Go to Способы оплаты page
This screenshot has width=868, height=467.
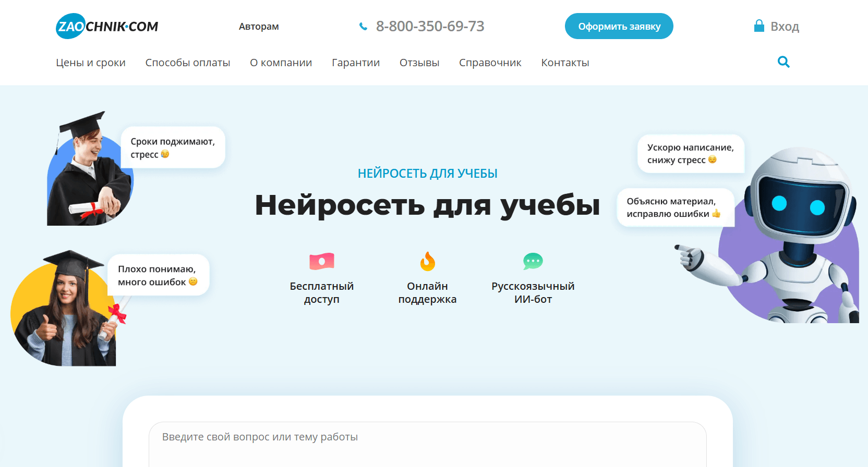pos(188,63)
